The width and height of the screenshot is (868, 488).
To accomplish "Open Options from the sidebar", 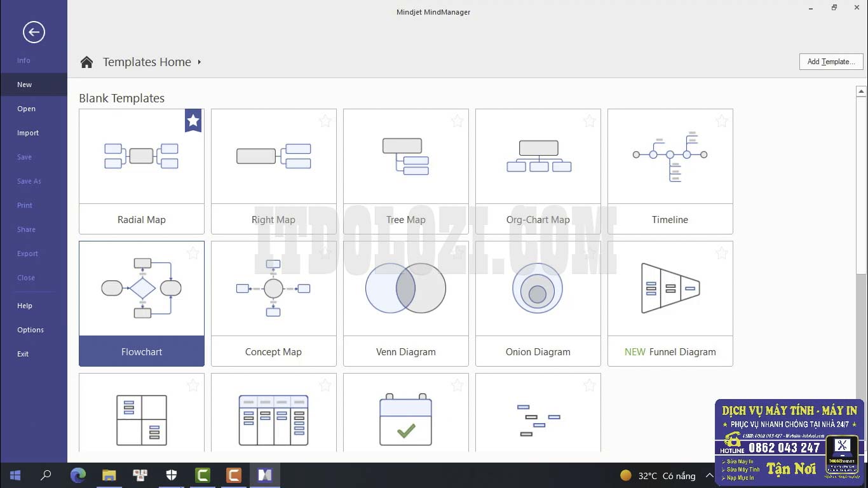I will tap(30, 330).
